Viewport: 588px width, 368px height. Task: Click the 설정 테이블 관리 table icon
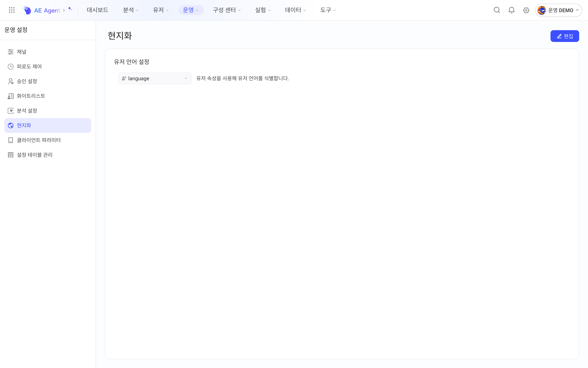(11, 155)
